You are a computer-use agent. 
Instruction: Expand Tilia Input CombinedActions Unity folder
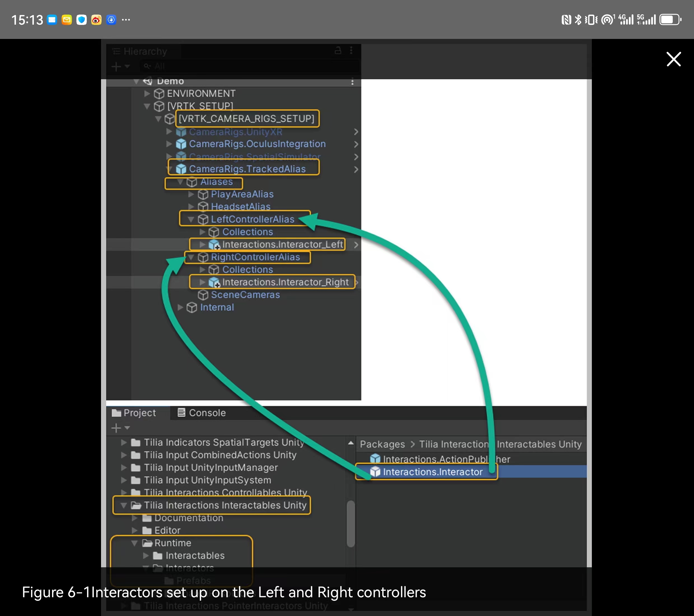[124, 455]
